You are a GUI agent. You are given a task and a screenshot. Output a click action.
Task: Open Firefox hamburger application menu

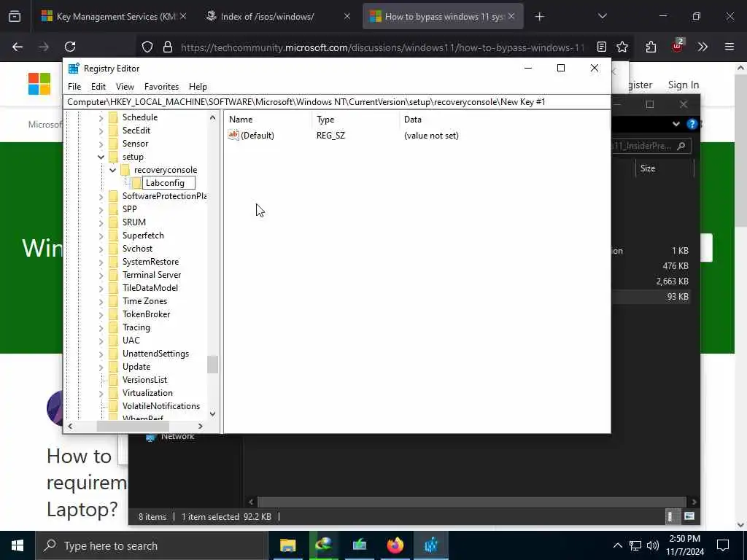729,47
